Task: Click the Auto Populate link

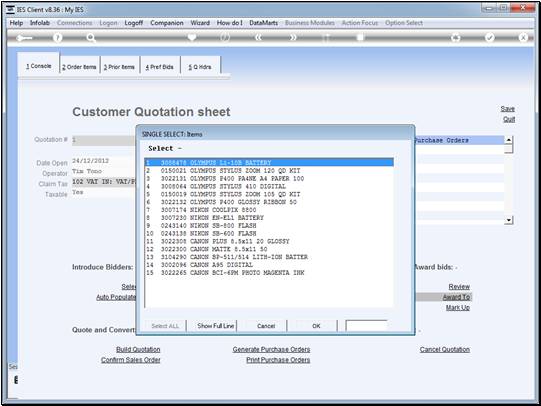Action: (x=116, y=297)
